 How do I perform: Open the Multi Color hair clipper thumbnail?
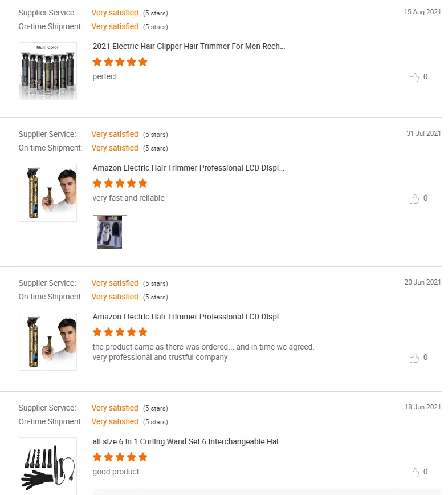tap(48, 71)
